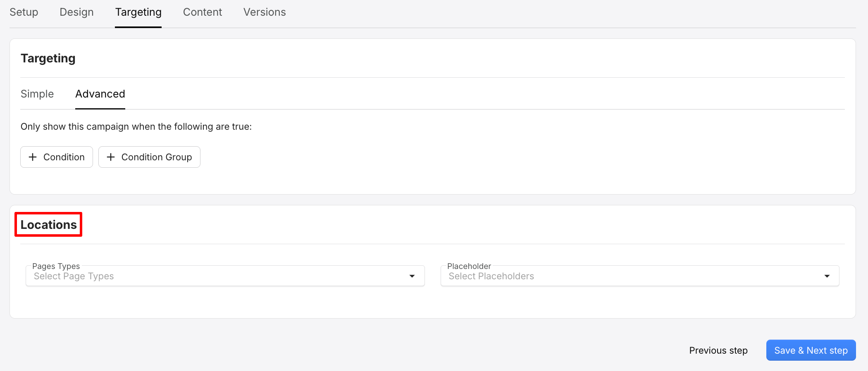Stay on the Targeting tab
Viewport: 868px width, 371px height.
click(138, 12)
